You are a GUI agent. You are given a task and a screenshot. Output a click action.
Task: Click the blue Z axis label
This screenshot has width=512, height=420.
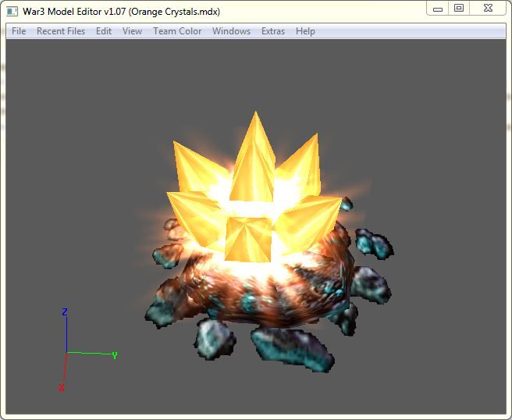click(65, 312)
